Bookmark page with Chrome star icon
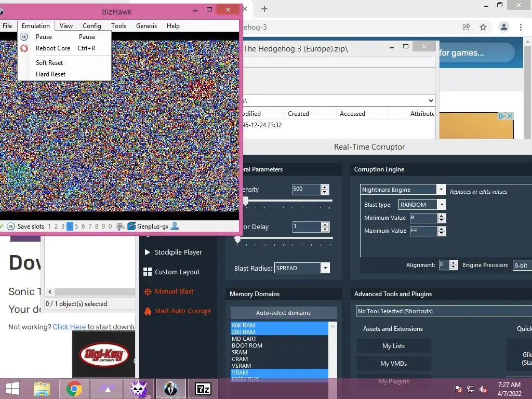This screenshot has height=399, width=532. click(x=483, y=27)
